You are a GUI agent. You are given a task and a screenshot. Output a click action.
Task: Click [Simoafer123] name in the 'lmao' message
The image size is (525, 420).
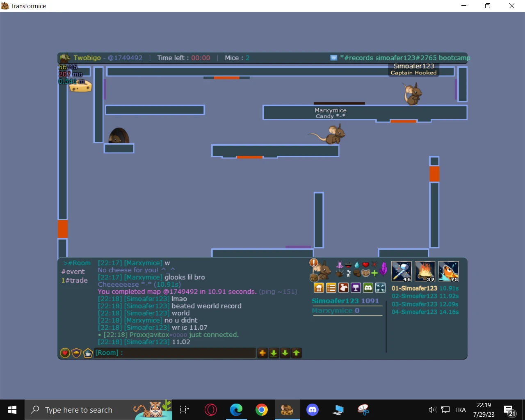(x=147, y=299)
